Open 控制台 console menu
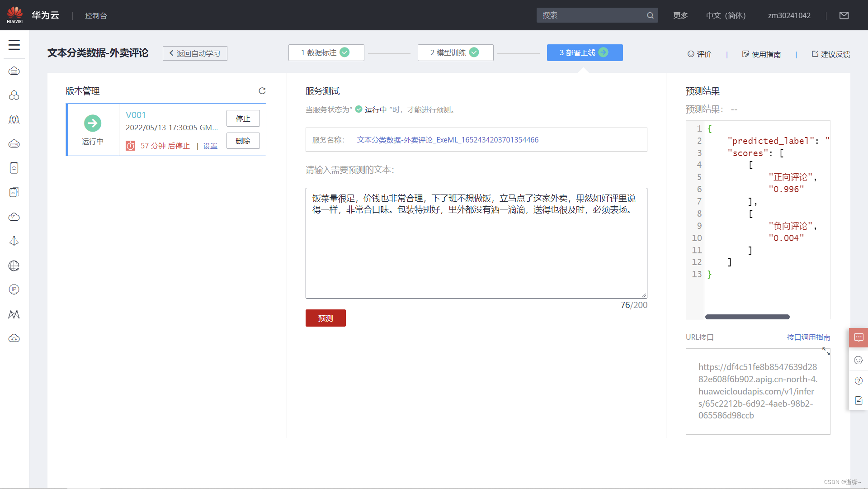The height and width of the screenshot is (489, 868). (96, 15)
